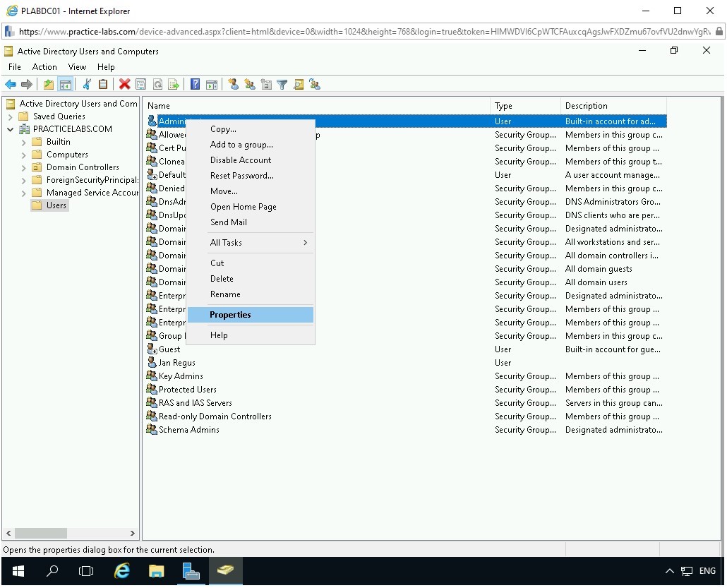Open the View menu
This screenshot has width=727, height=588.
[77, 67]
